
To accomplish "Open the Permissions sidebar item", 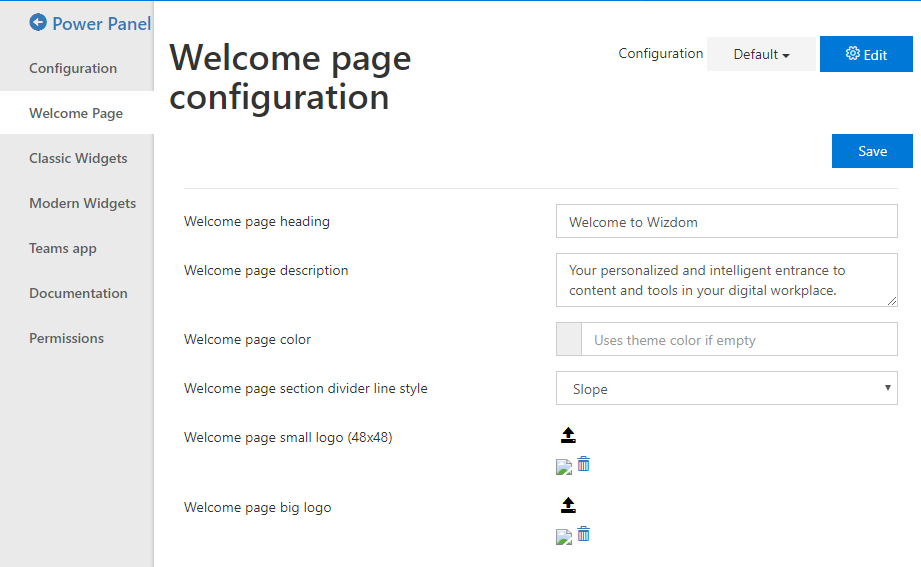I will pos(66,338).
